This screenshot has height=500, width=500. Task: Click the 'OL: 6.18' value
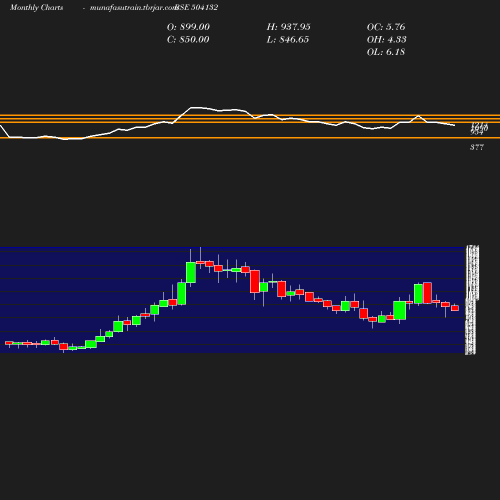click(x=386, y=52)
